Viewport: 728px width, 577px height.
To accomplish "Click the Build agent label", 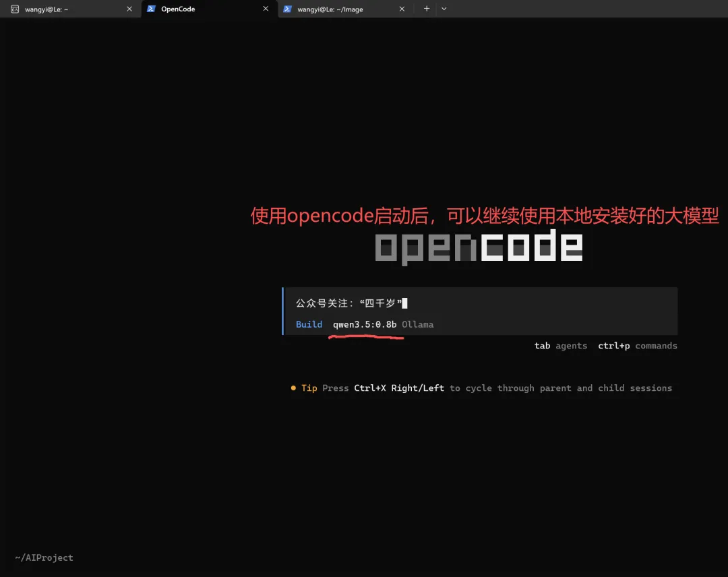I will tap(309, 324).
